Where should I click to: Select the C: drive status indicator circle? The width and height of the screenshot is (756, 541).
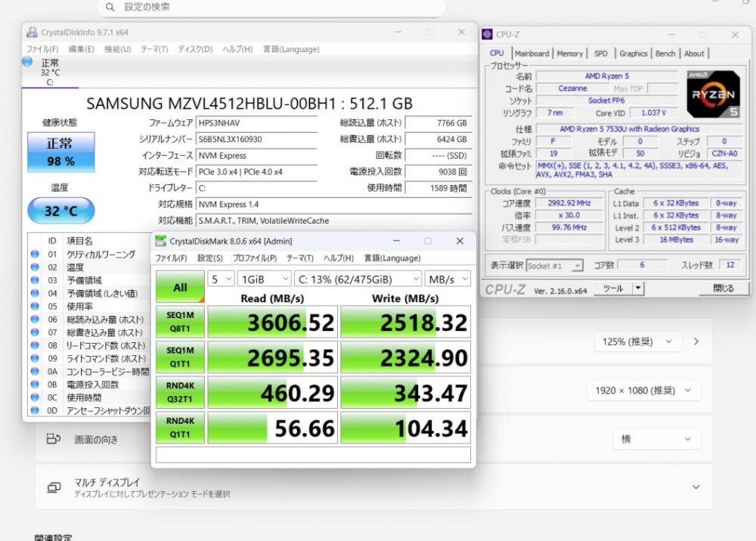[x=28, y=62]
